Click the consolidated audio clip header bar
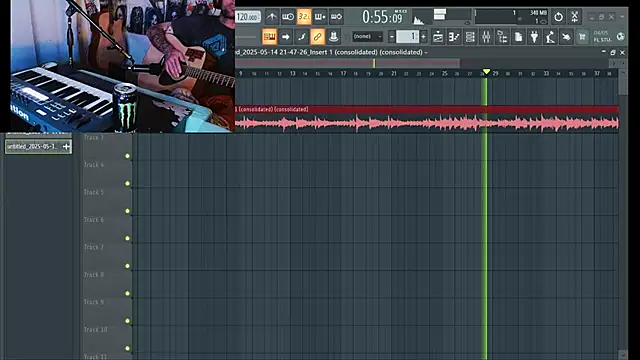Screen dimensions: 640x360 [427, 109]
